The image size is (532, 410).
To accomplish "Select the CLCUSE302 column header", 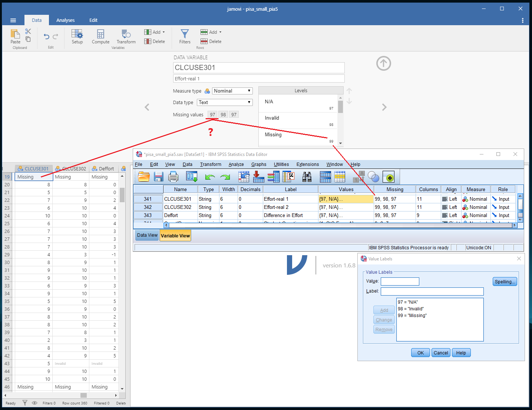I will pyautogui.click(x=71, y=169).
